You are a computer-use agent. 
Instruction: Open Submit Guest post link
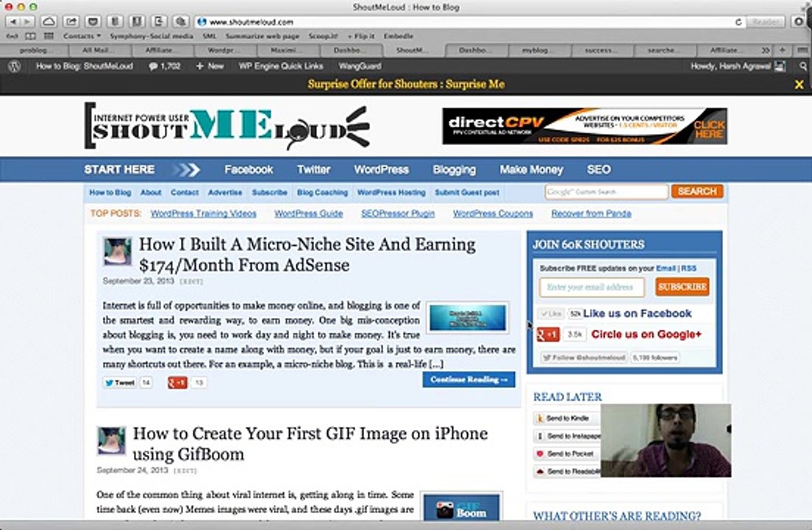coord(466,192)
